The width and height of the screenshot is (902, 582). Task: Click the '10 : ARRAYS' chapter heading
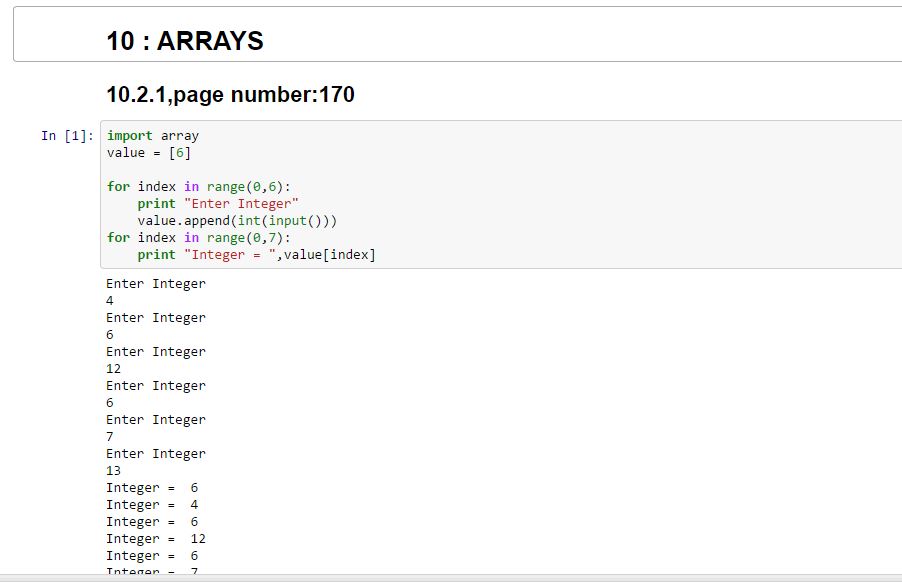coord(185,41)
